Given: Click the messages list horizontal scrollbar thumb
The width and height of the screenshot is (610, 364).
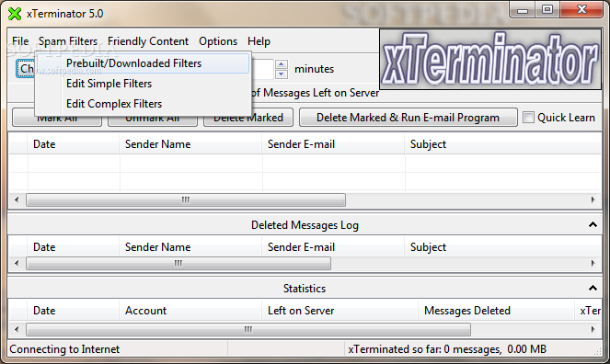Looking at the screenshot, I should coord(186,199).
